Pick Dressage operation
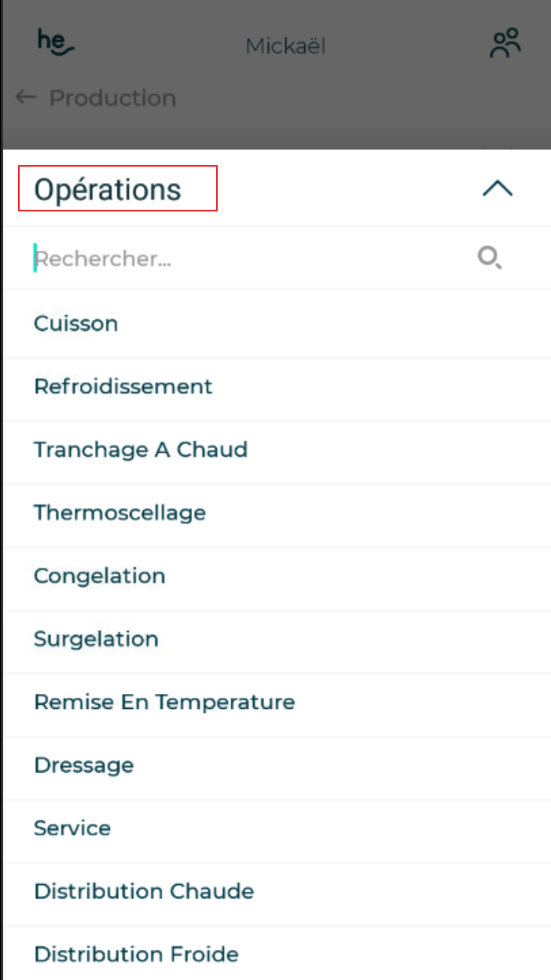The width and height of the screenshot is (551, 980). pos(84,765)
